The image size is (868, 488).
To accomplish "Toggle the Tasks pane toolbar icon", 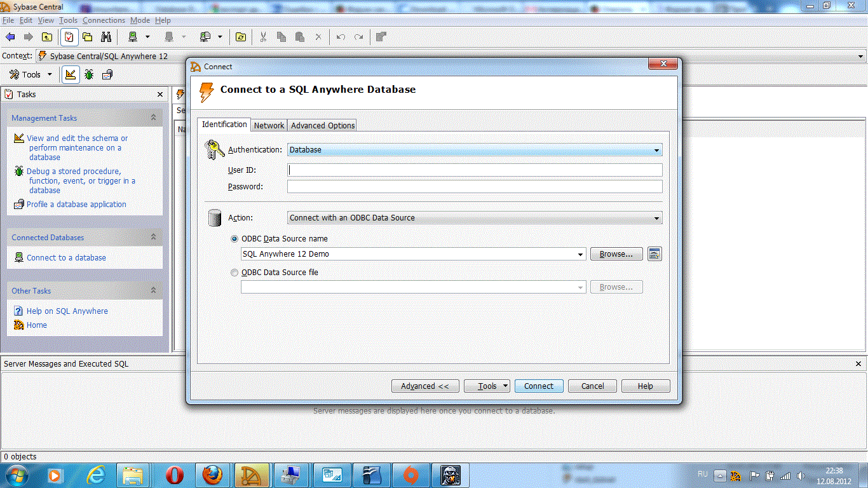I will [69, 37].
